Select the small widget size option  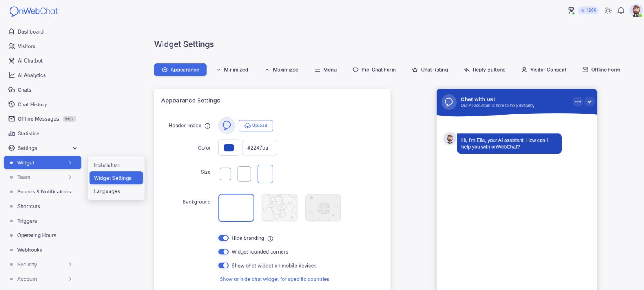[x=225, y=174]
